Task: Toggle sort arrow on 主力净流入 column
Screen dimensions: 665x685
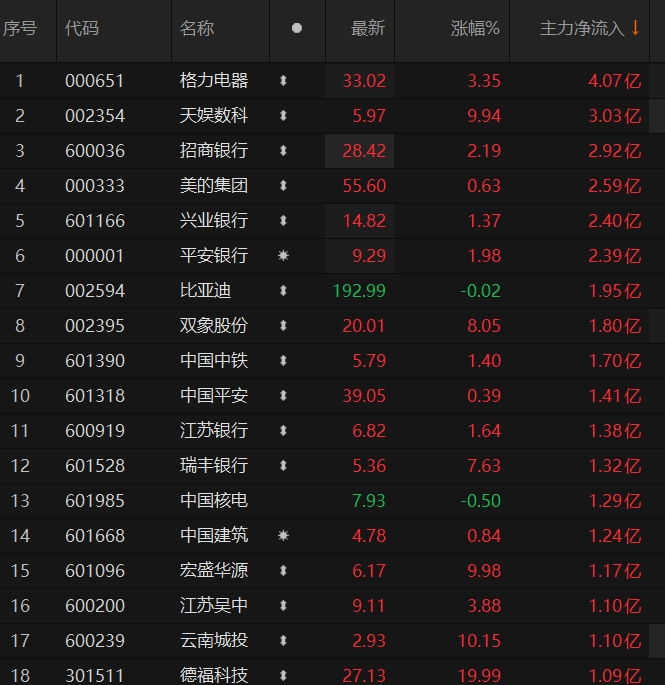Action: tap(635, 28)
